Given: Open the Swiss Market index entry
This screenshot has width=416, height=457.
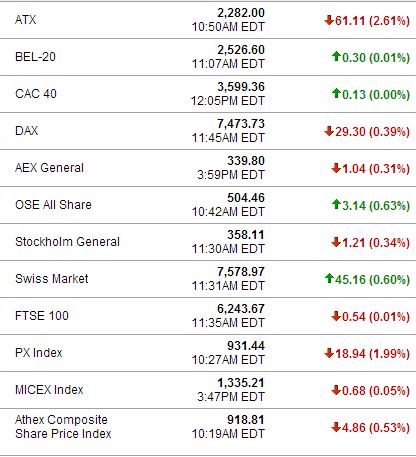Looking at the screenshot, I should coord(52,279).
